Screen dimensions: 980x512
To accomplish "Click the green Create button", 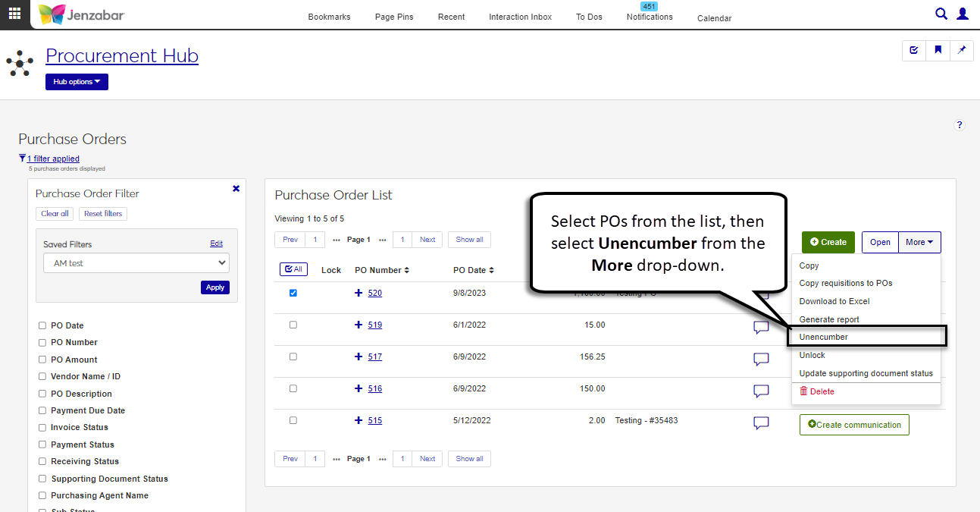I will click(x=828, y=242).
